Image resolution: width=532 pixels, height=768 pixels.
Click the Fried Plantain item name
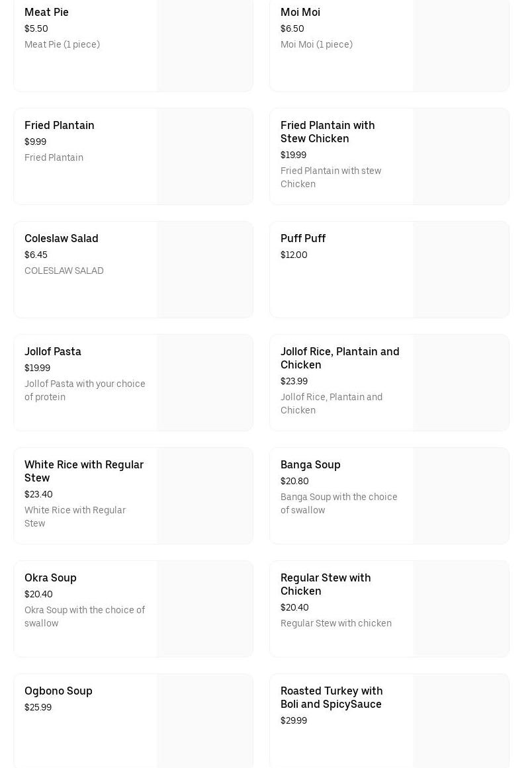click(x=60, y=126)
